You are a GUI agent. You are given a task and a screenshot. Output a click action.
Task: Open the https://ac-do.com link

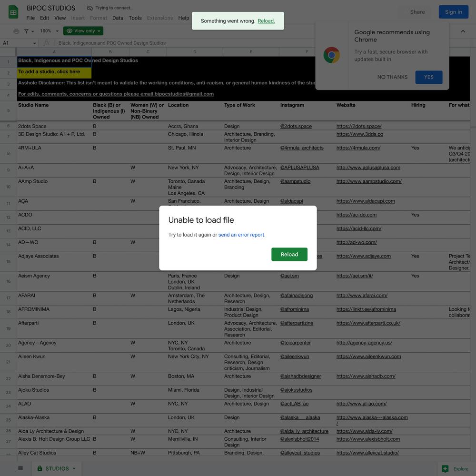point(357,215)
